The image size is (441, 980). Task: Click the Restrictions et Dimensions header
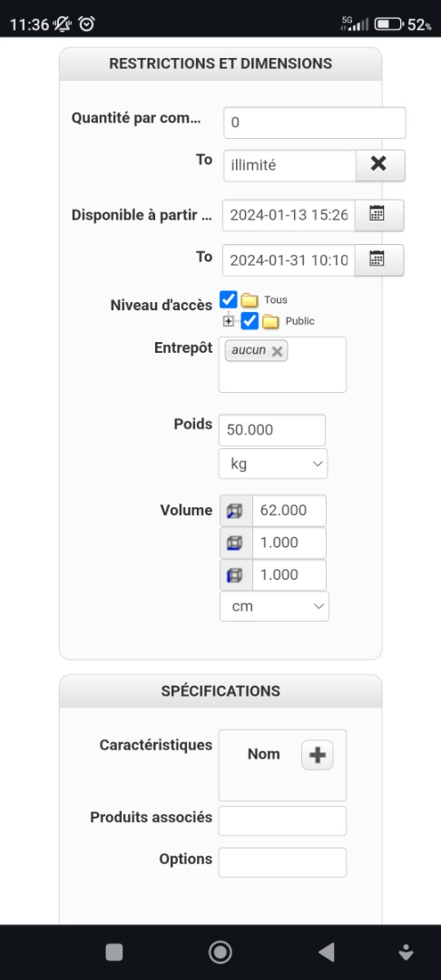(x=220, y=64)
